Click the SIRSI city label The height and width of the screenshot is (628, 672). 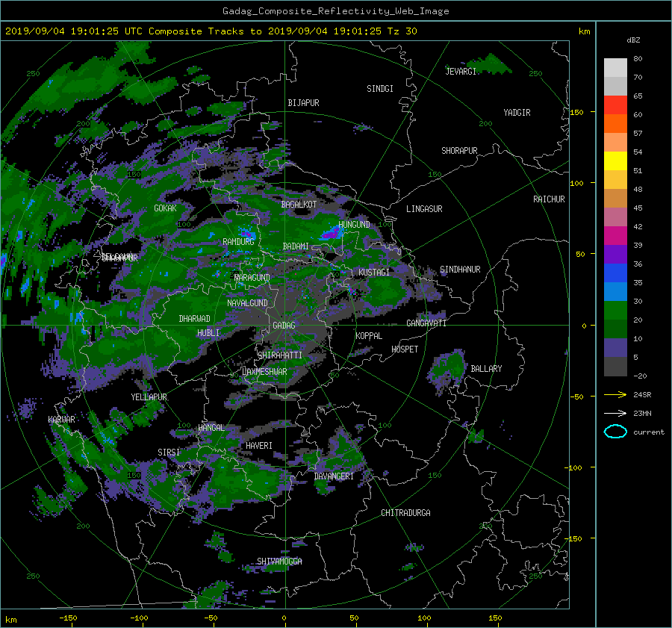[169, 453]
